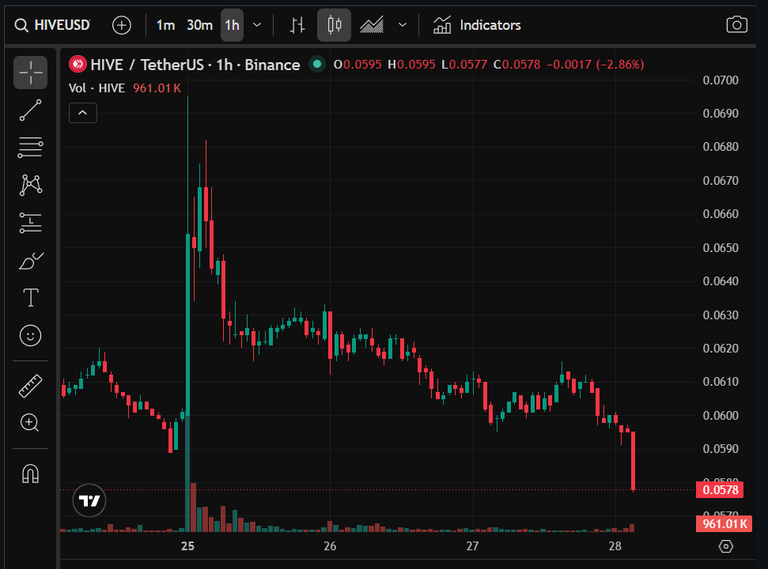Click the HIVE / TetherUS symbol title
The image size is (768, 569).
(195, 65)
